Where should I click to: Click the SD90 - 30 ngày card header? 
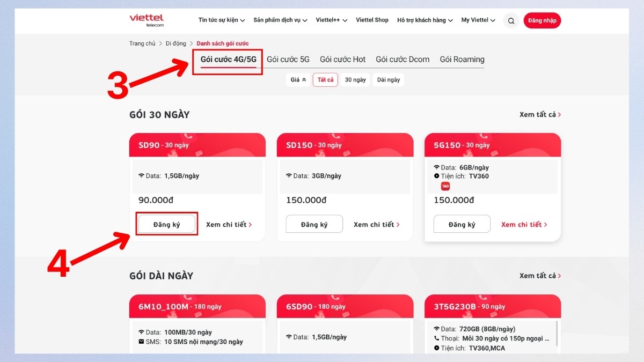(197, 145)
